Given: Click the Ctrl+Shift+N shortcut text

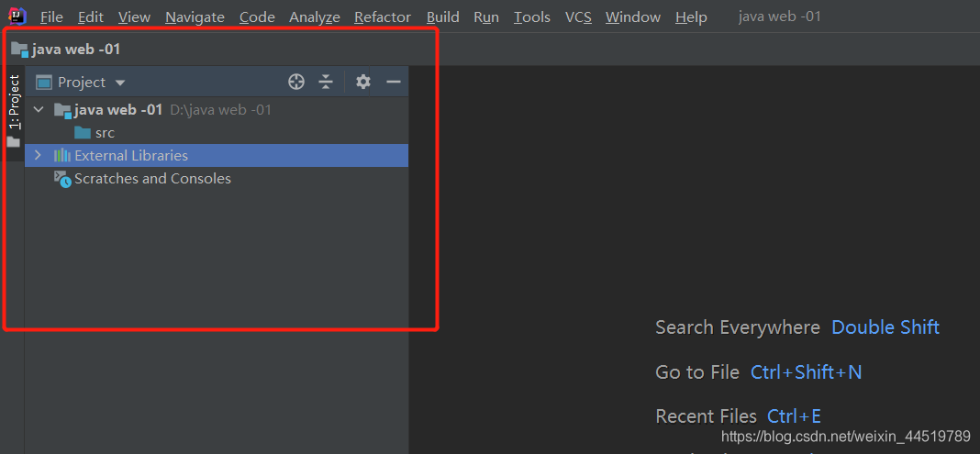Looking at the screenshot, I should [x=807, y=372].
